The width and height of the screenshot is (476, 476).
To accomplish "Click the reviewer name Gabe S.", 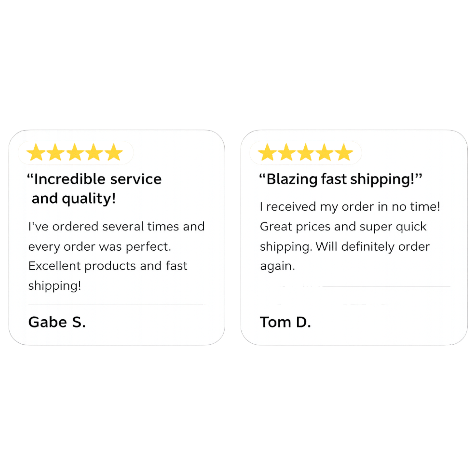I will [x=57, y=322].
